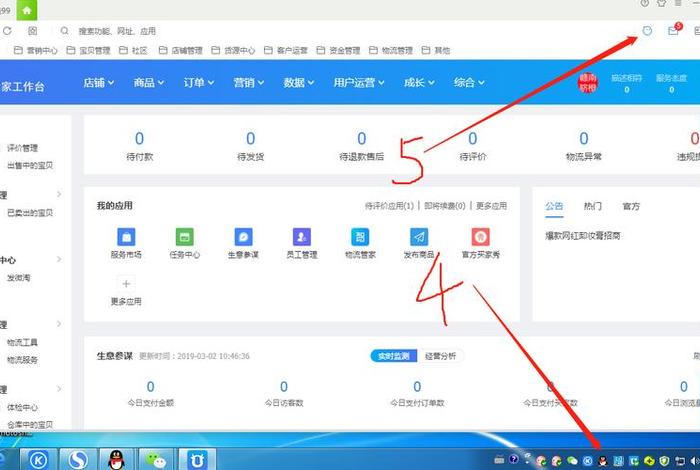The width and height of the screenshot is (700, 470).
Task: Expand the 订单 dropdown menu
Action: 199,83
